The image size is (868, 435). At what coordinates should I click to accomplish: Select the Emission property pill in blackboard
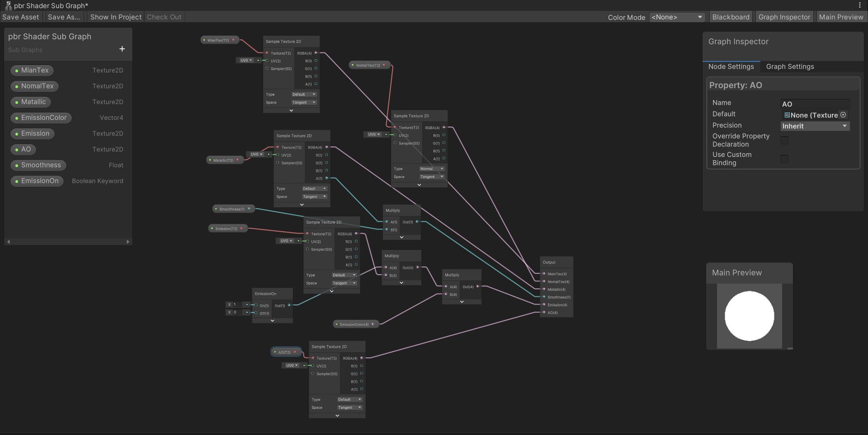click(32, 134)
